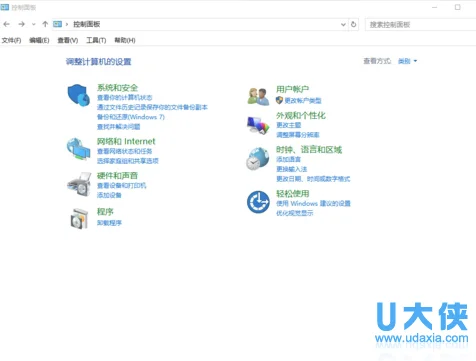Open the 用户帐户 heading
Viewport: 476px width, 361px height.
tap(292, 89)
